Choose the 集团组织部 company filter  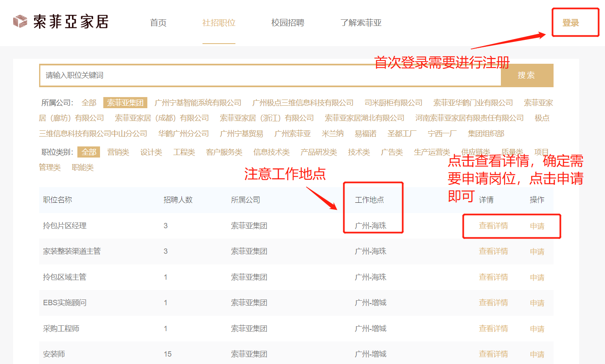[486, 134]
